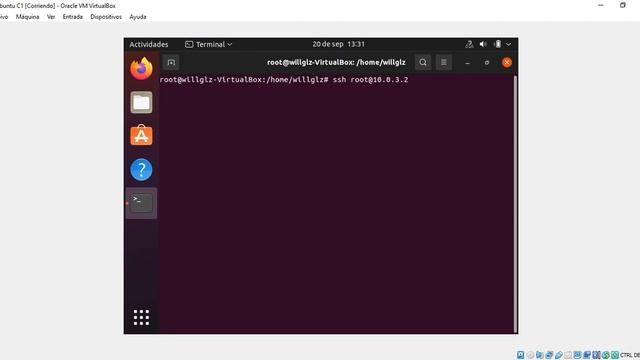Click the network status icon in top bar
Viewport: 640px width, 360px height.
pos(469,44)
